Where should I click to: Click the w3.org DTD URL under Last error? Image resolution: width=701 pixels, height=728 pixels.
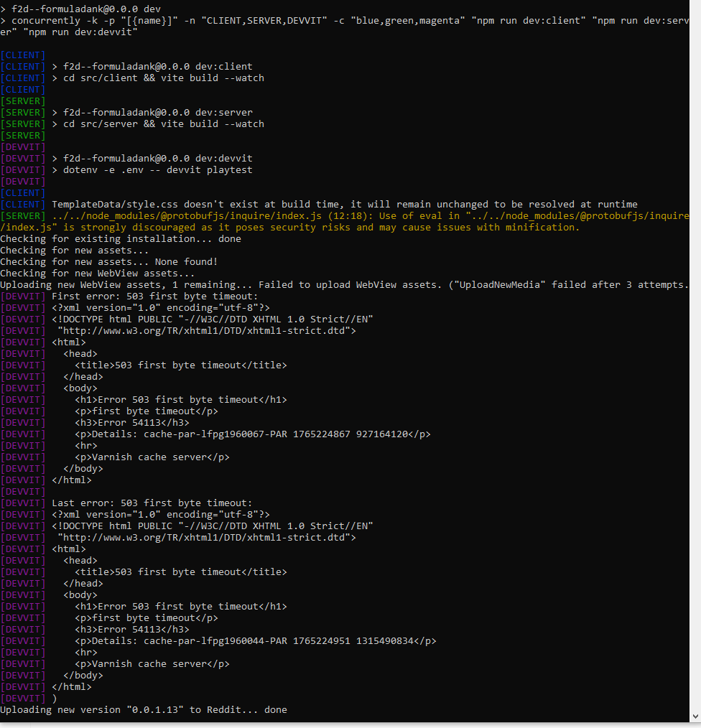coord(207,538)
